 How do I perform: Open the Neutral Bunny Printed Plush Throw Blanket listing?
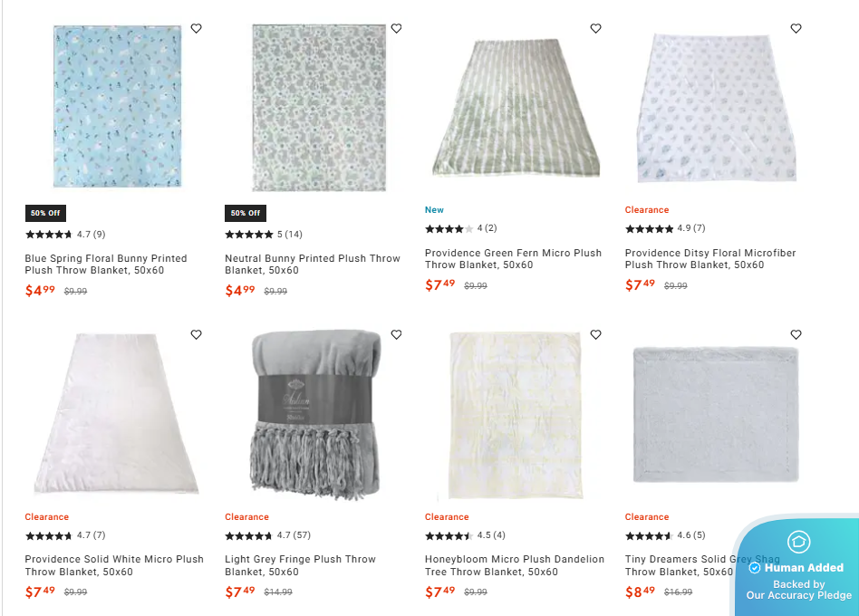pyautogui.click(x=311, y=264)
